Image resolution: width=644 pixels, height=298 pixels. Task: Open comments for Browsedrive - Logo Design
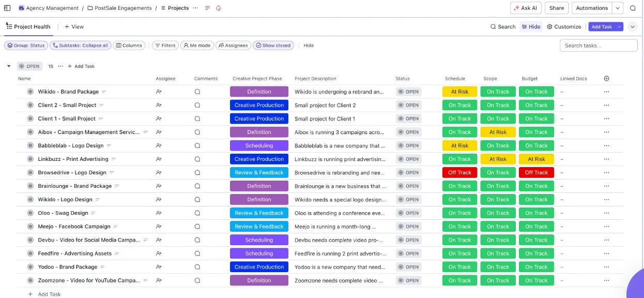coord(197,172)
